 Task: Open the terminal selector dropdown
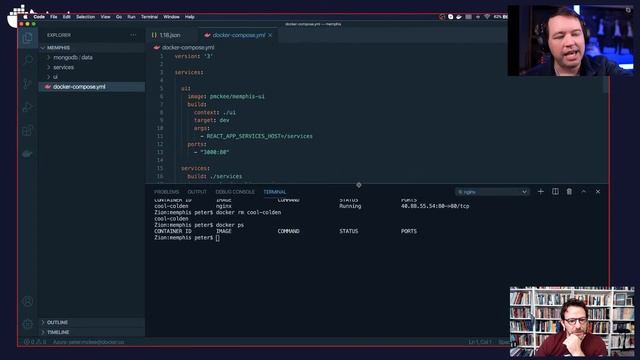point(492,192)
